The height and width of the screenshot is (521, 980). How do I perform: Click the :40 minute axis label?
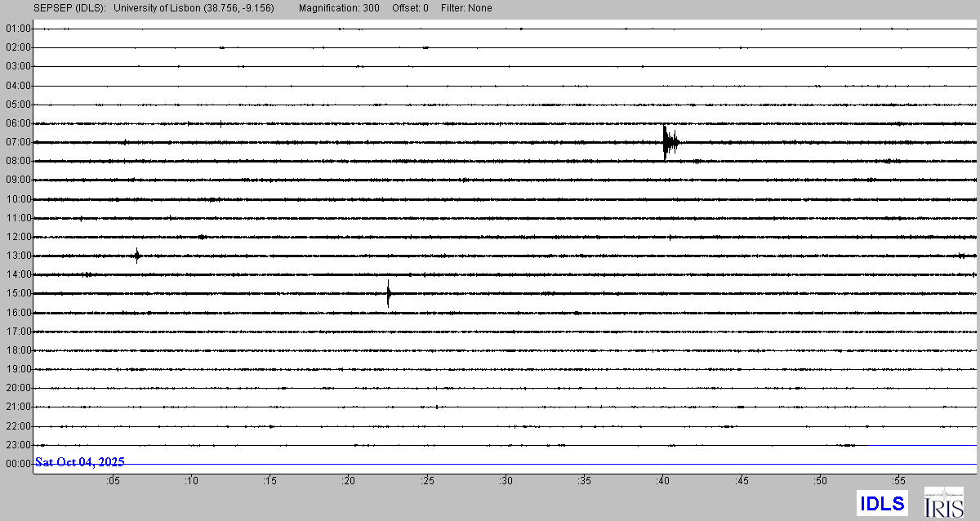(663, 481)
